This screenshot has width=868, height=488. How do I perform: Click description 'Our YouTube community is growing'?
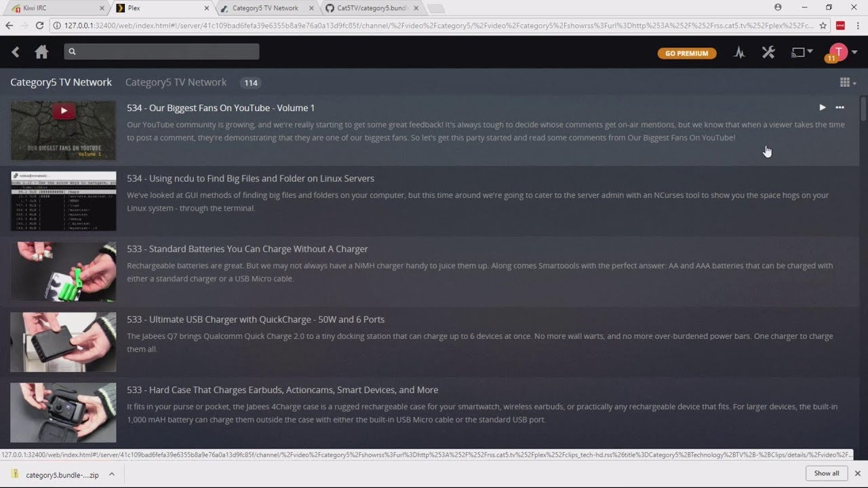tap(486, 131)
